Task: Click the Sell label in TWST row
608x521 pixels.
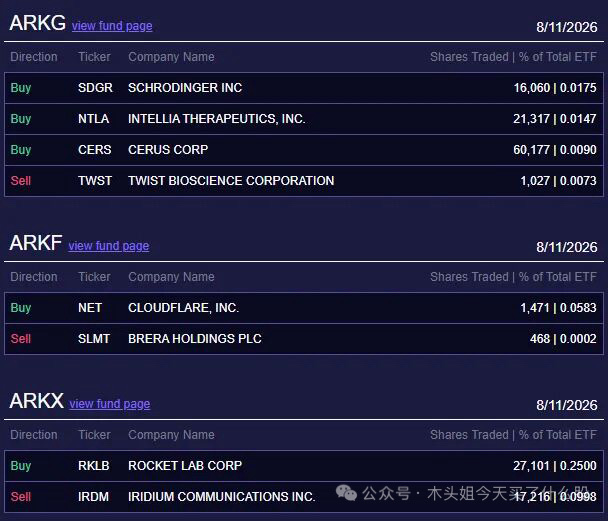Action: pos(21,181)
